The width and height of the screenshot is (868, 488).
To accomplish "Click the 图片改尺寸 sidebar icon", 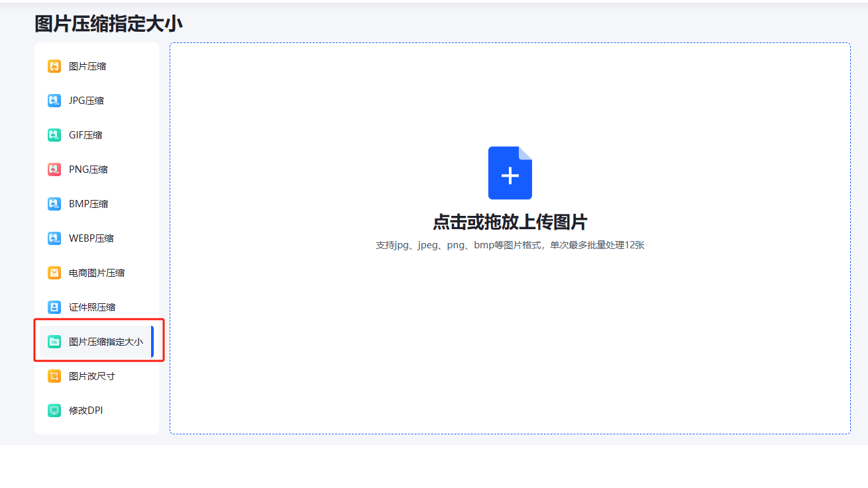I will 54,376.
